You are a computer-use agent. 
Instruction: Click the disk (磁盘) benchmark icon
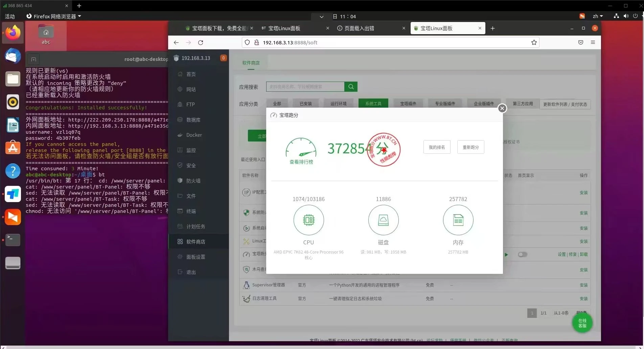click(x=383, y=220)
